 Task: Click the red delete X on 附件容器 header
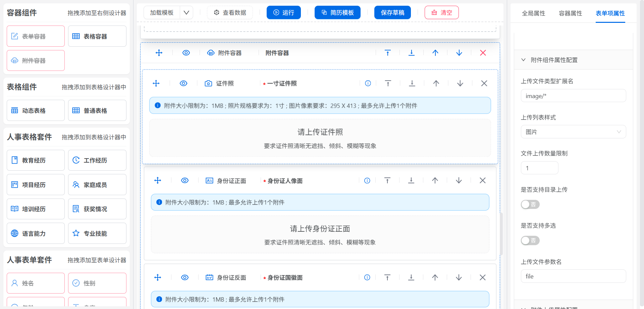pos(483,53)
